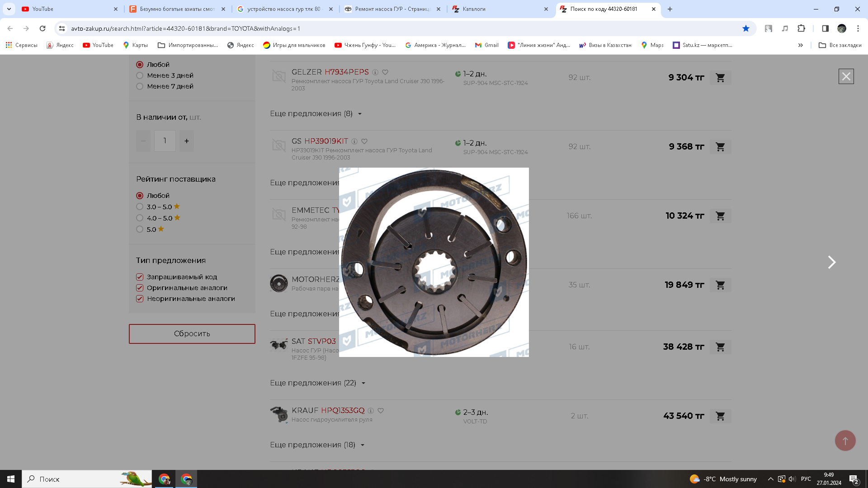Uncheck 'Оригинальные аналоги' checkbox
This screenshot has height=488, width=868.
(140, 288)
